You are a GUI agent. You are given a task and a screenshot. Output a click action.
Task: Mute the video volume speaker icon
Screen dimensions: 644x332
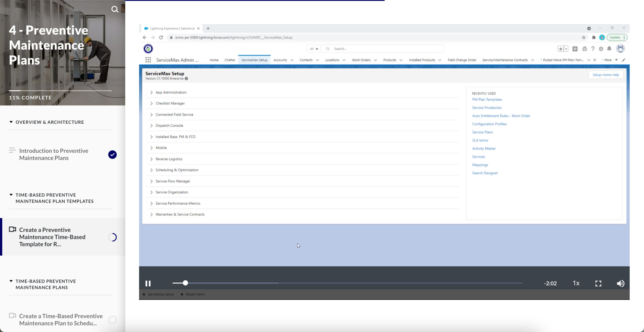coord(621,283)
